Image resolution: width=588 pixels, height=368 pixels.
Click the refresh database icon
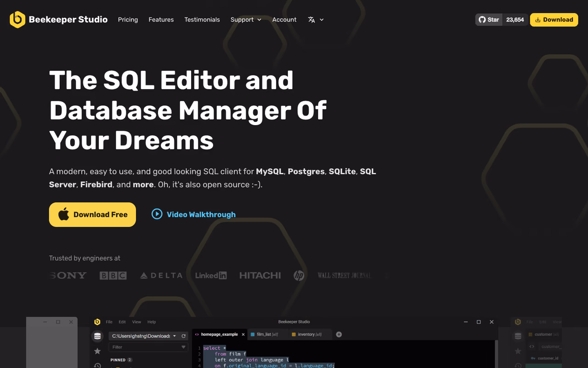click(184, 336)
